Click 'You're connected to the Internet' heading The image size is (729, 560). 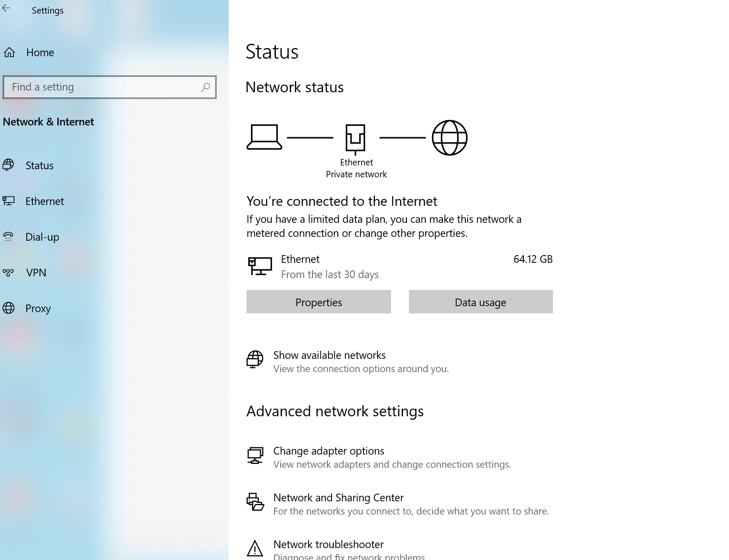pyautogui.click(x=342, y=201)
